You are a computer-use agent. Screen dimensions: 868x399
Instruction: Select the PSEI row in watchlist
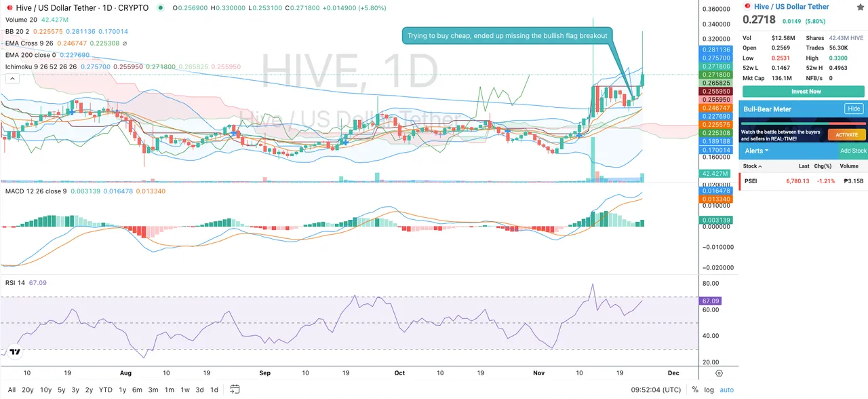tap(804, 181)
